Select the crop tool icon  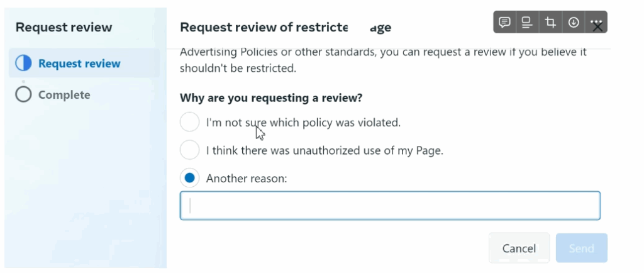pyautogui.click(x=550, y=23)
